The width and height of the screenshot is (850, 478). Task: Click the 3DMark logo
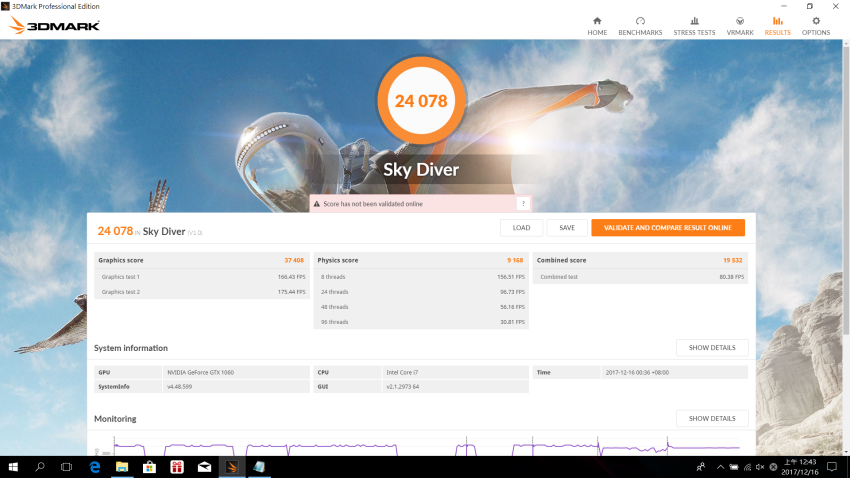pyautogui.click(x=54, y=25)
